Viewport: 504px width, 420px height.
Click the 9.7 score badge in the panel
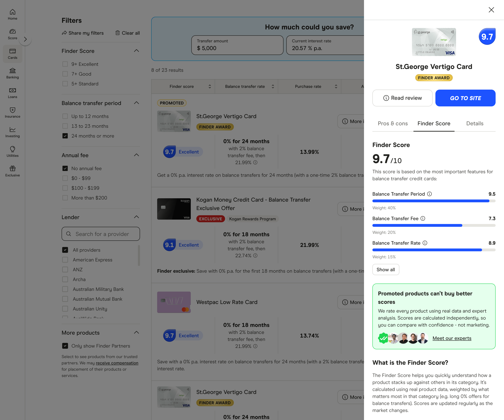pos(487,36)
